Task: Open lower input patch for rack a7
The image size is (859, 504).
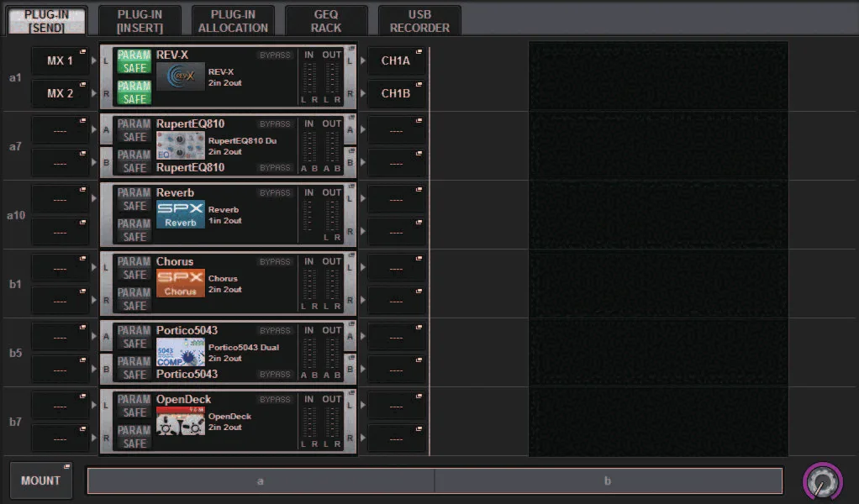Action: (x=61, y=163)
